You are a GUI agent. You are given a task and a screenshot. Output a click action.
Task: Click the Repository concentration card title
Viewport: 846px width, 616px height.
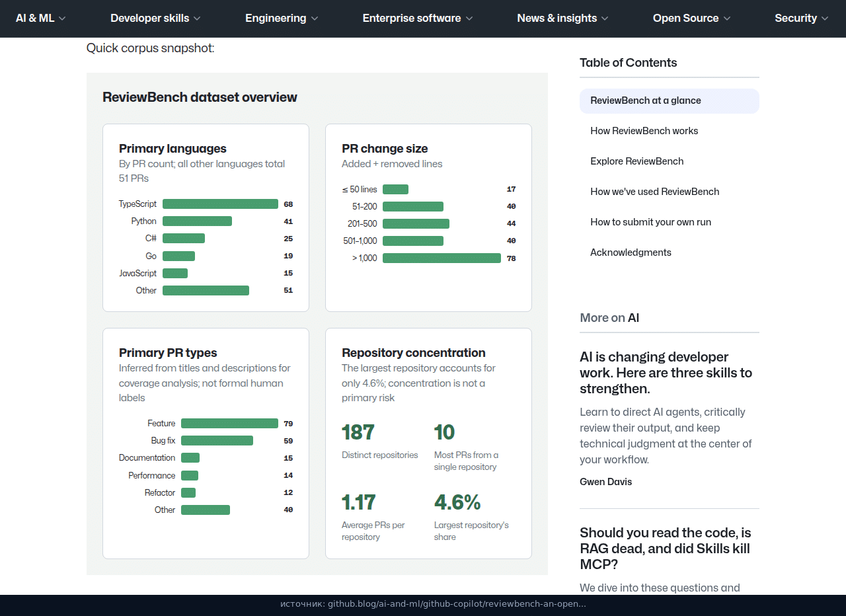coord(414,353)
